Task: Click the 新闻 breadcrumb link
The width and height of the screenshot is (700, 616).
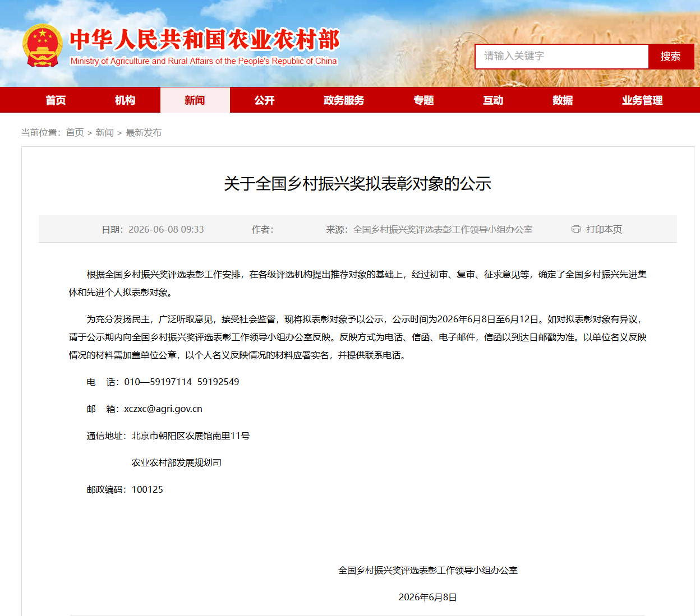Action: (104, 132)
